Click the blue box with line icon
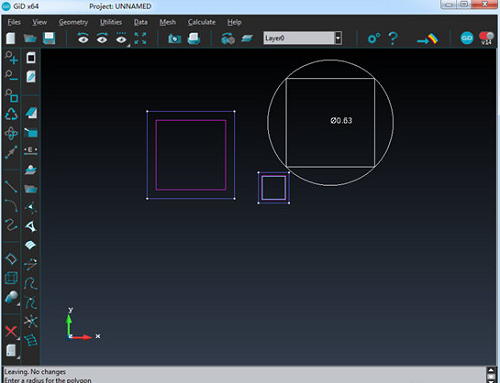Image resolution: width=500 pixels, height=383 pixels. point(31,132)
